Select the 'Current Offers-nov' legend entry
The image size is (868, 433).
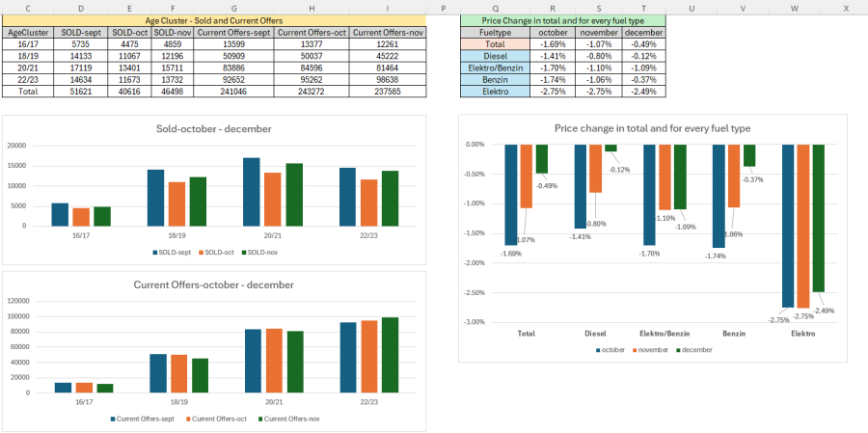click(x=289, y=419)
